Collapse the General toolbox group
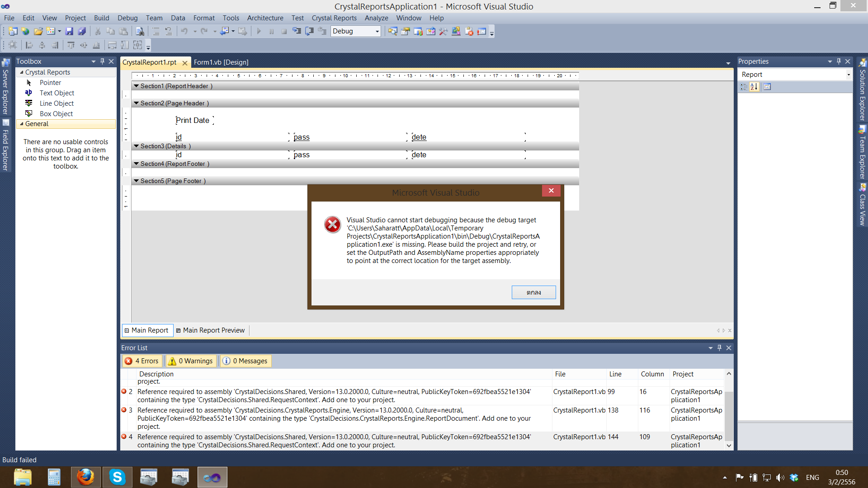 pyautogui.click(x=21, y=124)
